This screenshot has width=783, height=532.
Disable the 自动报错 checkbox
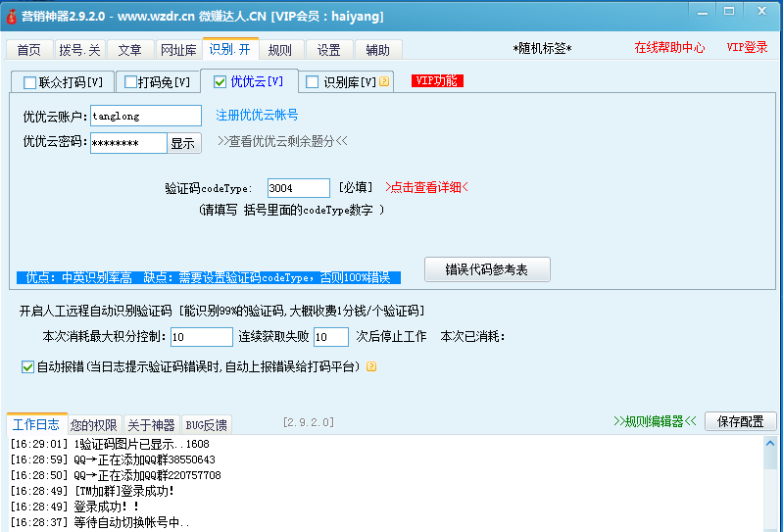click(27, 366)
